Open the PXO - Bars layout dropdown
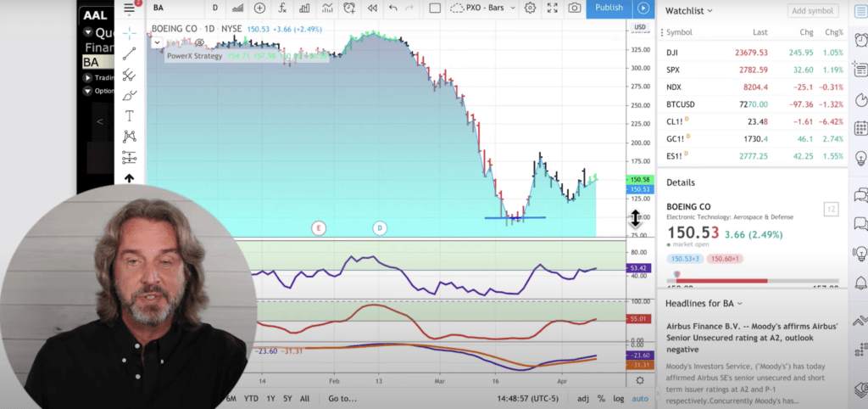The image size is (868, 409). [482, 8]
